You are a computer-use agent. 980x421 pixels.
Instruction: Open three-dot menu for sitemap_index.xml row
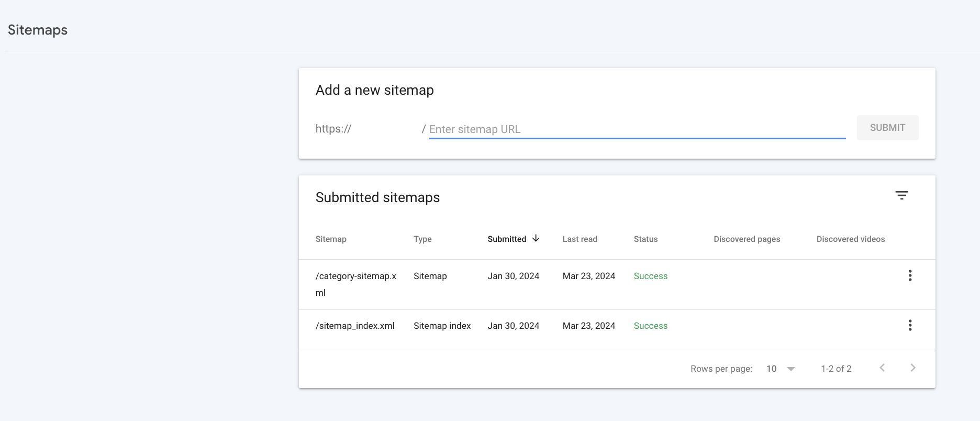pyautogui.click(x=910, y=326)
